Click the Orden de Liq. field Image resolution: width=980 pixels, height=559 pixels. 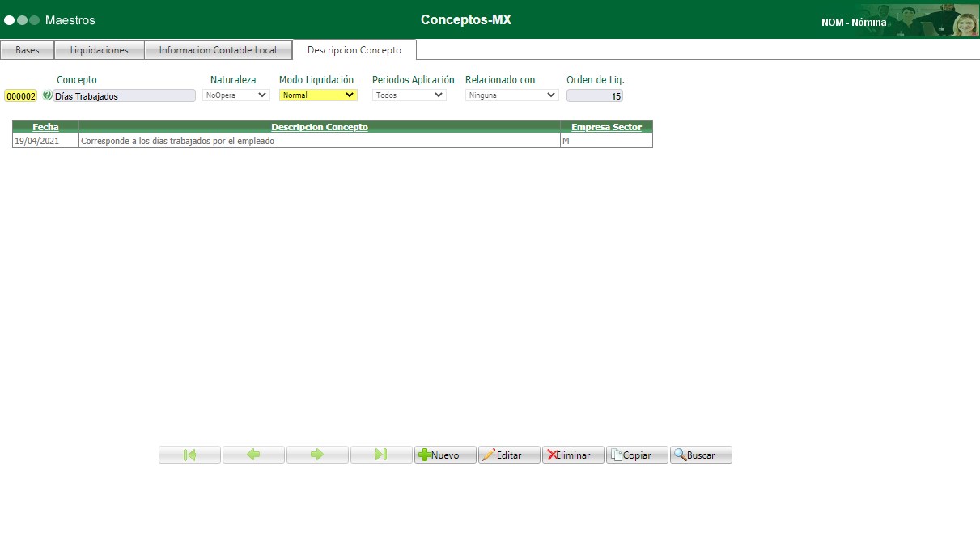pyautogui.click(x=595, y=95)
